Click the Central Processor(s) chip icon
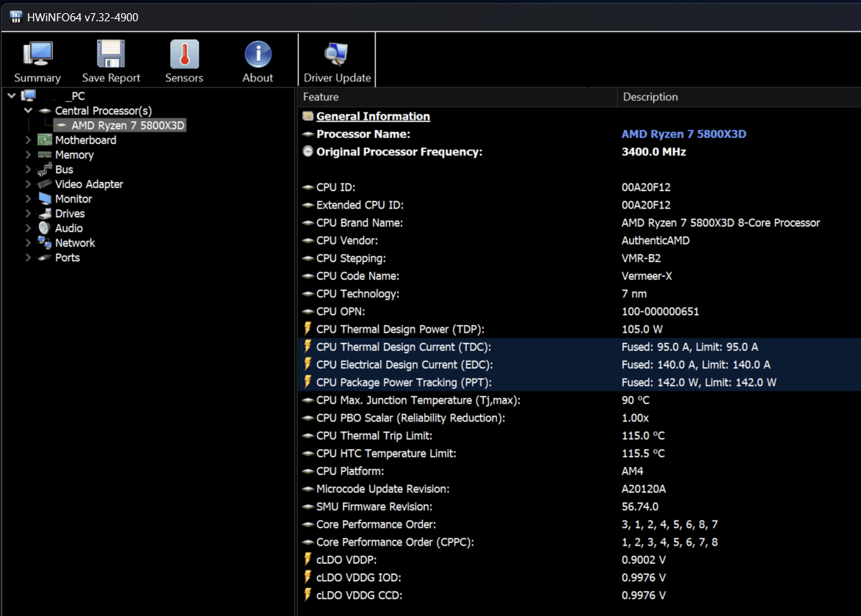Viewport: 861px width, 616px height. pyautogui.click(x=45, y=111)
